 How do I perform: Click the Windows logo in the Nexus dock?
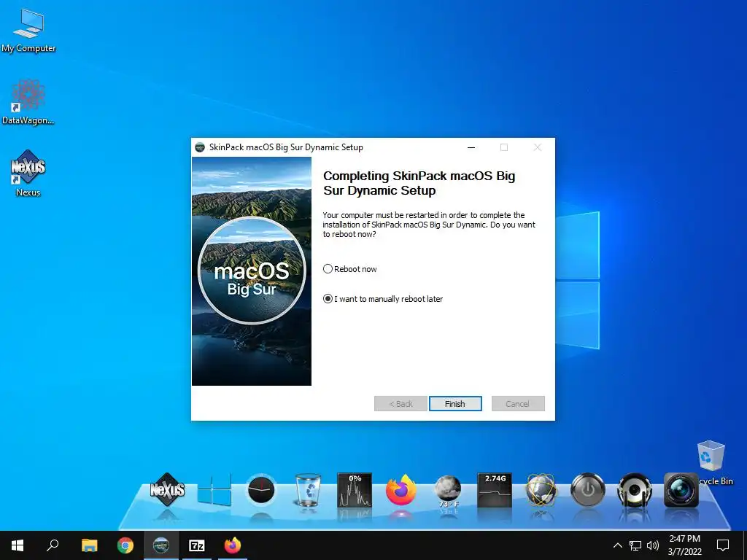tap(214, 490)
